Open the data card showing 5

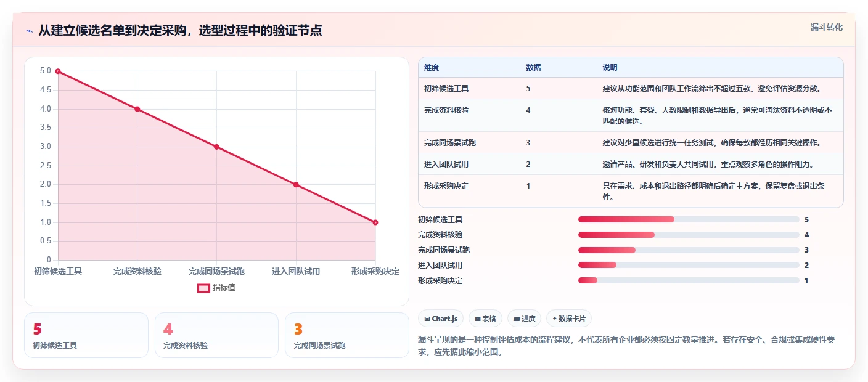[86, 335]
